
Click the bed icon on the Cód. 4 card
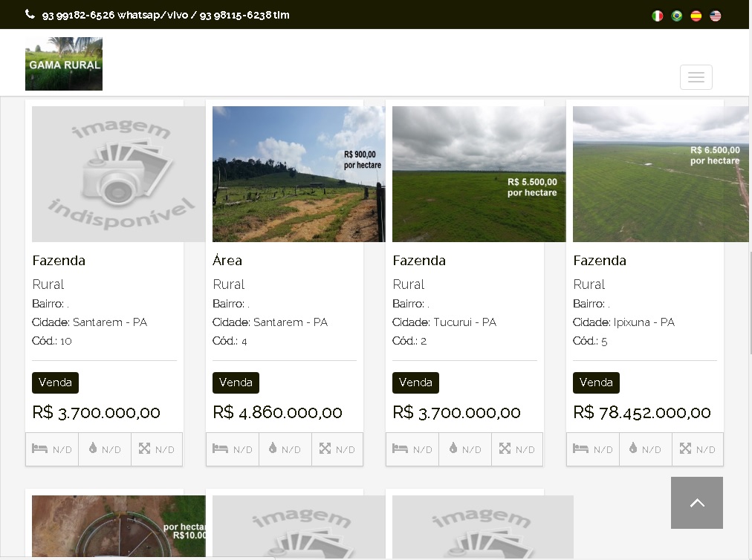pyautogui.click(x=220, y=449)
